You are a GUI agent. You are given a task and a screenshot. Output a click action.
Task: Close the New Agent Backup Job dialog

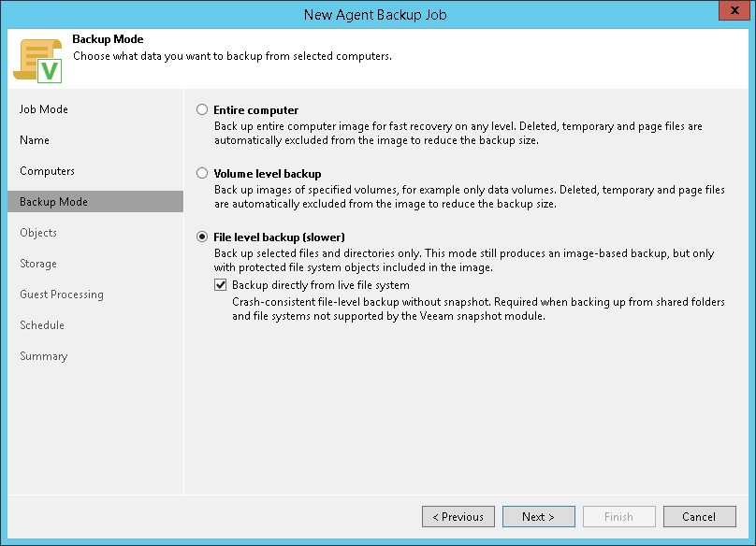[x=733, y=12]
